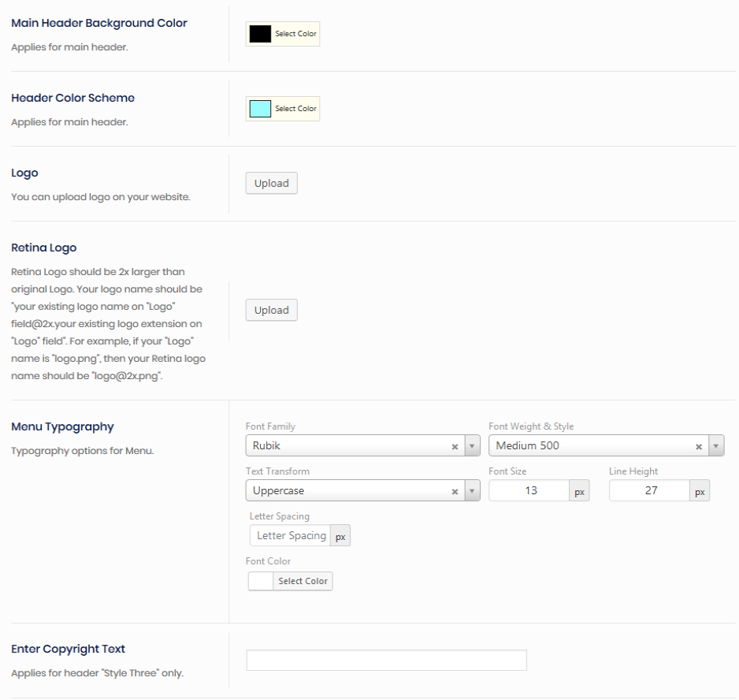Viewport: 739px width, 700px height.
Task: Clear the Medium 500 font weight selection
Action: pyautogui.click(x=698, y=446)
